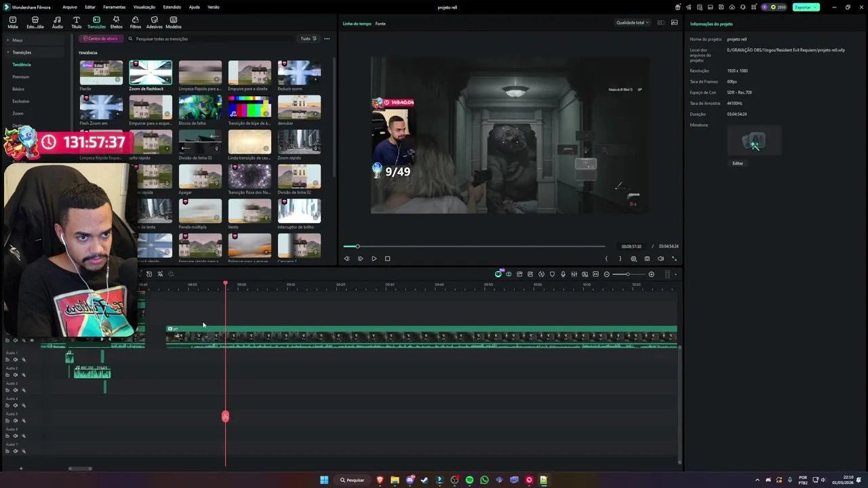Lock the Áudio 6 track

coord(7,436)
